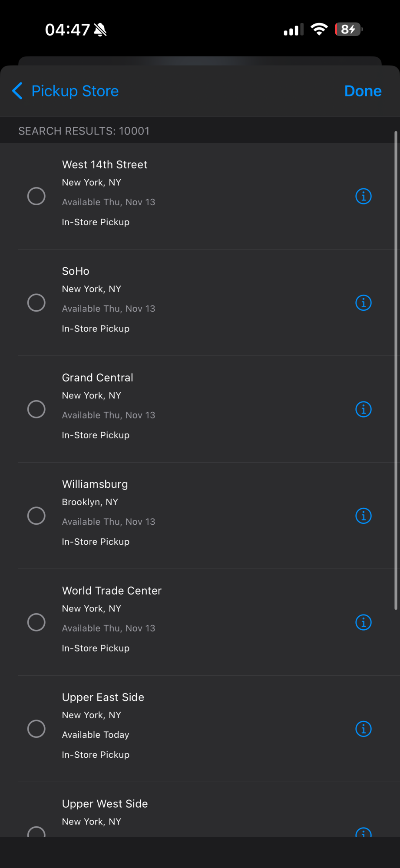
Task: Choose Upper East Side radio button
Action: [x=36, y=729]
